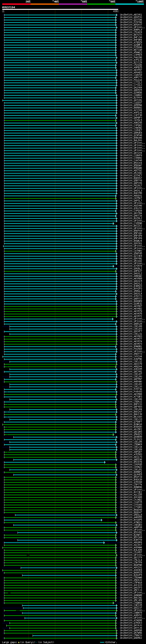Image resolution: width=146 pixels, height=644 pixels.
Task: Select the UniRef100_C5Z1D6 label
Action: pyautogui.click(x=131, y=65)
